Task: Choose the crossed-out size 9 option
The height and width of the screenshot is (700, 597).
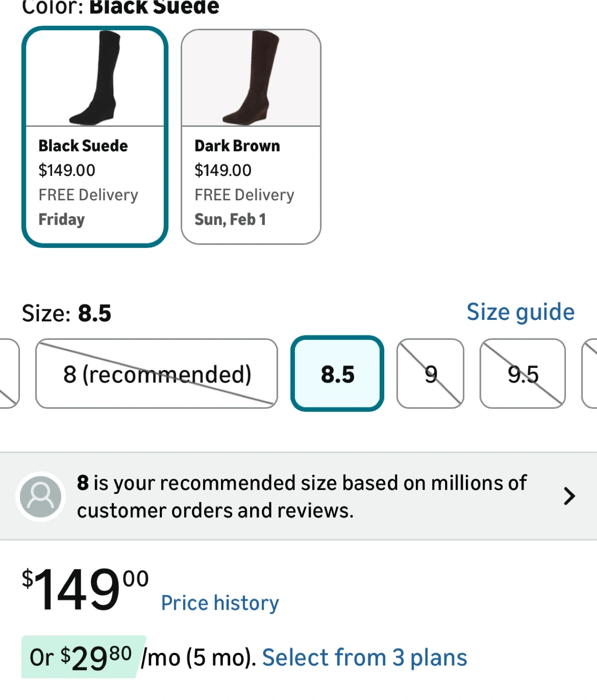Action: point(430,374)
